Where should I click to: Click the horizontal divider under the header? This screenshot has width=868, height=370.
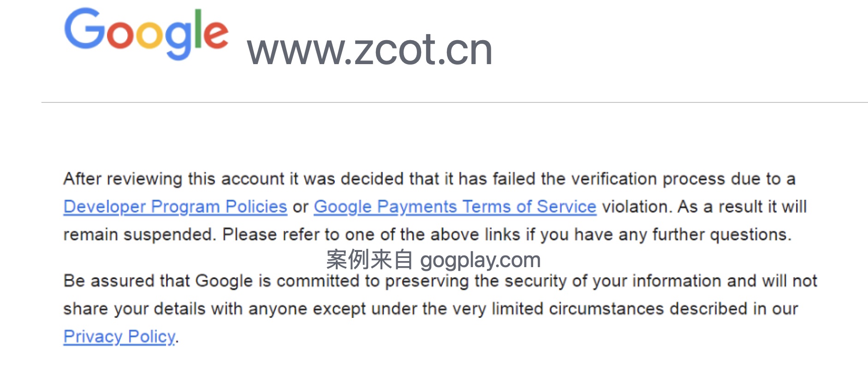454,102
